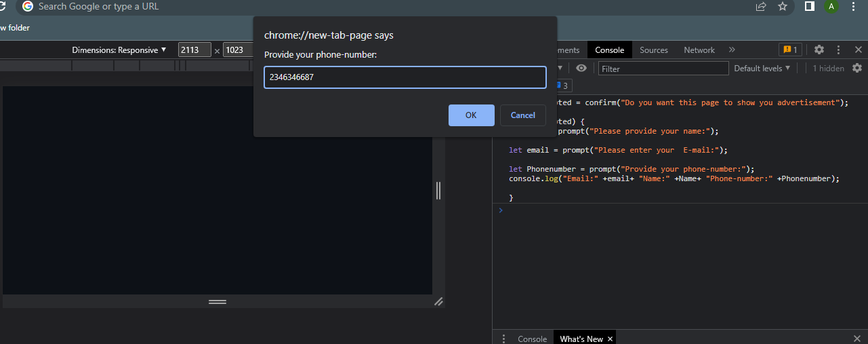Switch to the DevTools Network tab
Image resolution: width=868 pixels, height=344 pixels.
699,50
